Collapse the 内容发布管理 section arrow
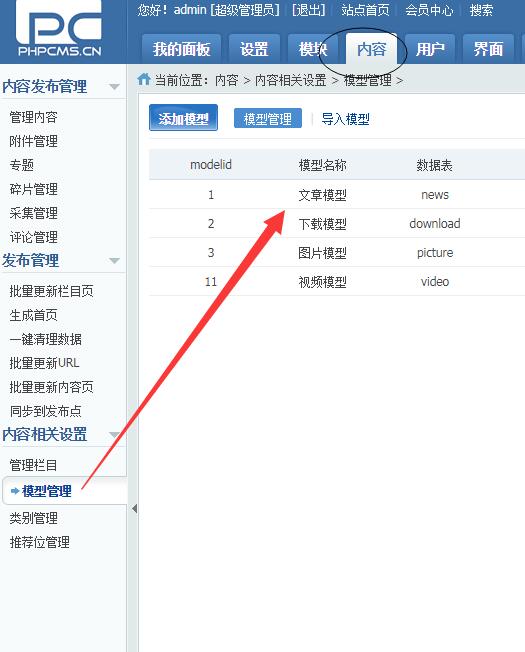525x652 pixels. click(114, 86)
